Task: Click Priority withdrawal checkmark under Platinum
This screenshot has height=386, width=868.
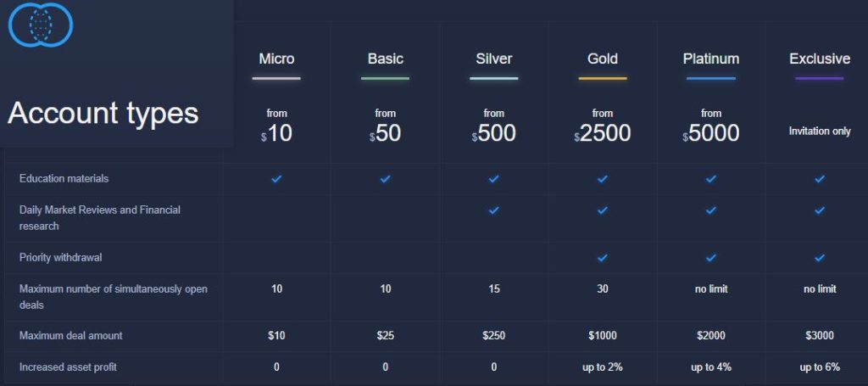Action: (711, 258)
